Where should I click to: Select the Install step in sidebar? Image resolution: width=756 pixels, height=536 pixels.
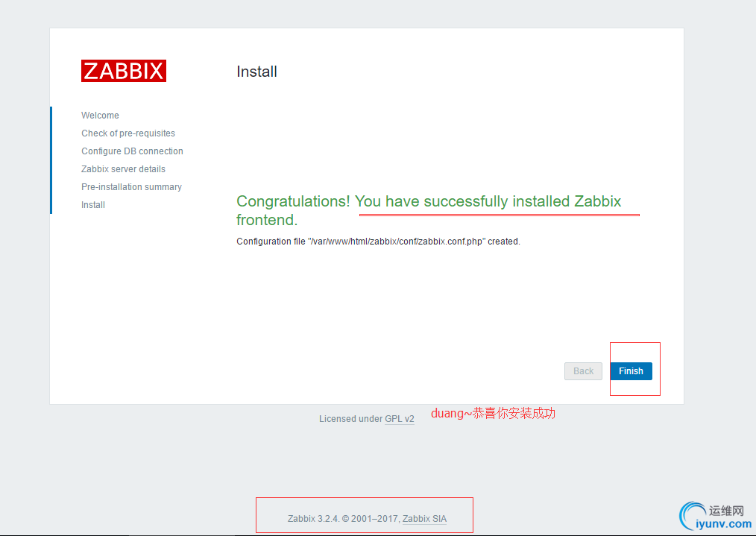click(93, 205)
